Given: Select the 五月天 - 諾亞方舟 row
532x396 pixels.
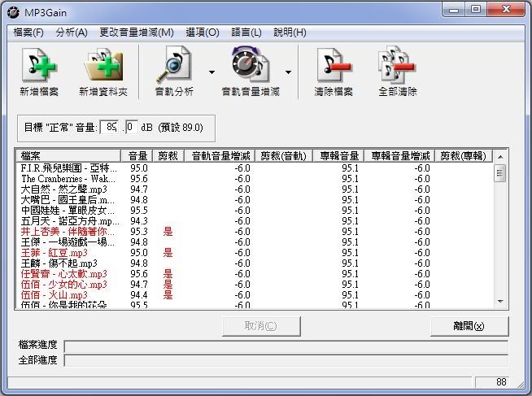Looking at the screenshot, I should 255,221.
